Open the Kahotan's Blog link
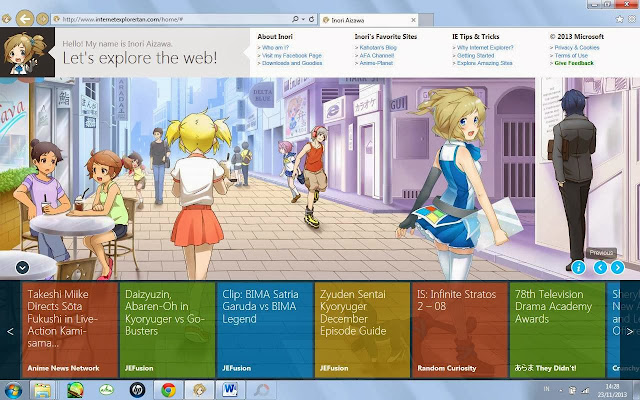Screen dimensions: 640x400 [x=378, y=47]
